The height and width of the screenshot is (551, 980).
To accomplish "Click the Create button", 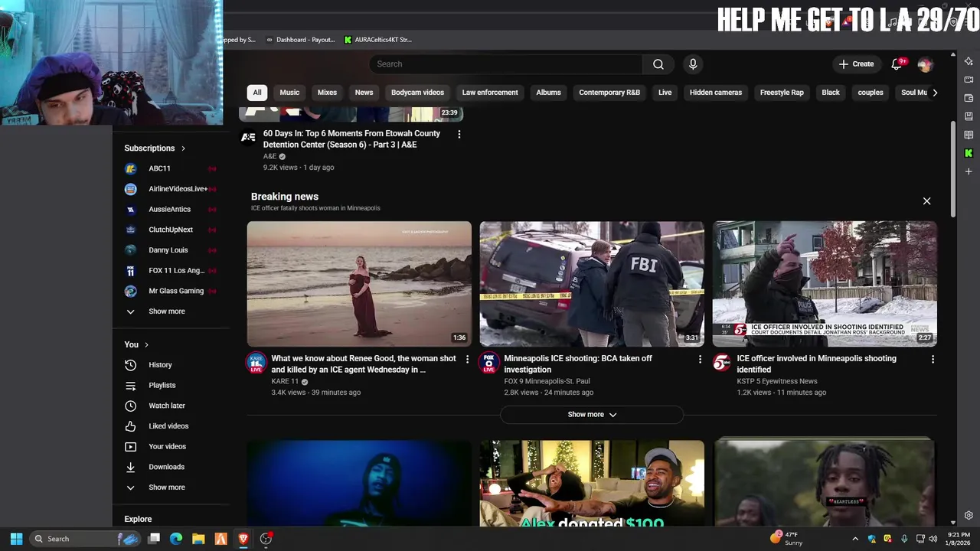I will click(856, 64).
